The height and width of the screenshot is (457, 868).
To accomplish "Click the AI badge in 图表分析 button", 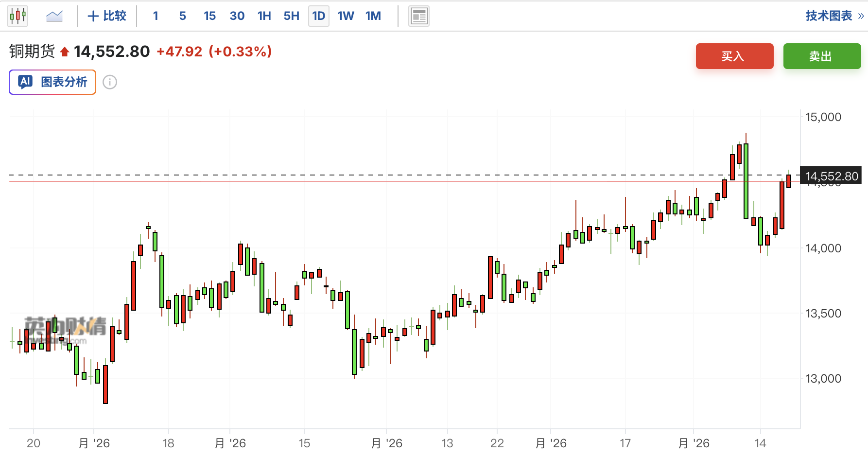I will [x=25, y=82].
